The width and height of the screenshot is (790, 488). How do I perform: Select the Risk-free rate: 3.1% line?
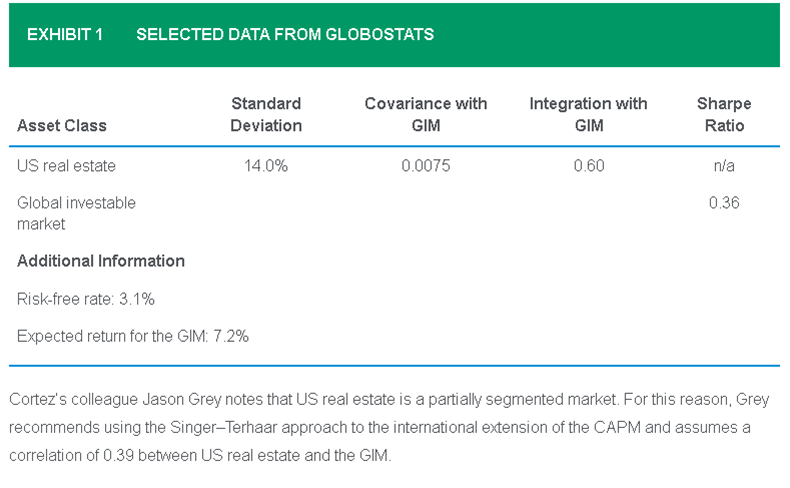click(x=86, y=299)
